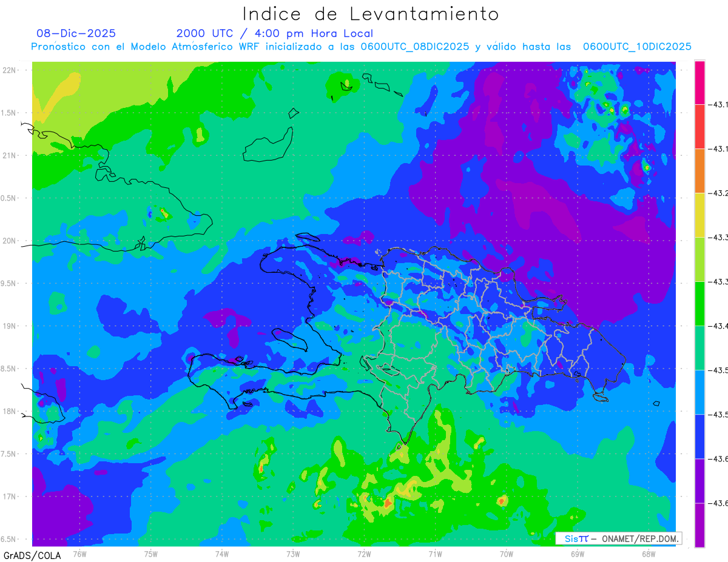Viewport: 728px width, 562px height.
Task: Select the yellow swatch in the color bar
Action: [x=699, y=215]
